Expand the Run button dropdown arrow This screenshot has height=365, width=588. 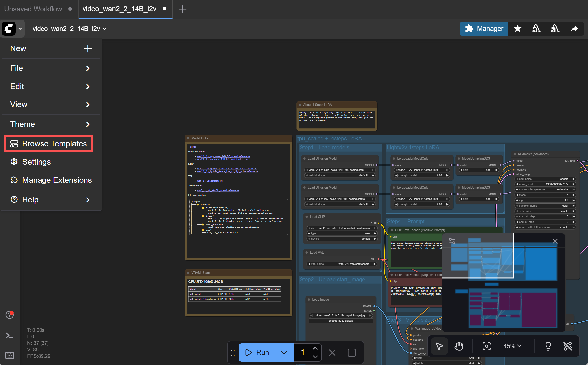(284, 352)
